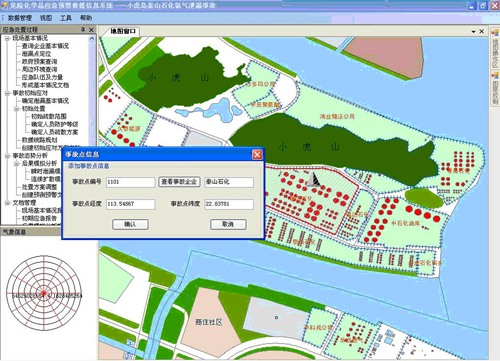Click the 查看事故企业 button
The height and width of the screenshot is (361, 500).
[179, 182]
